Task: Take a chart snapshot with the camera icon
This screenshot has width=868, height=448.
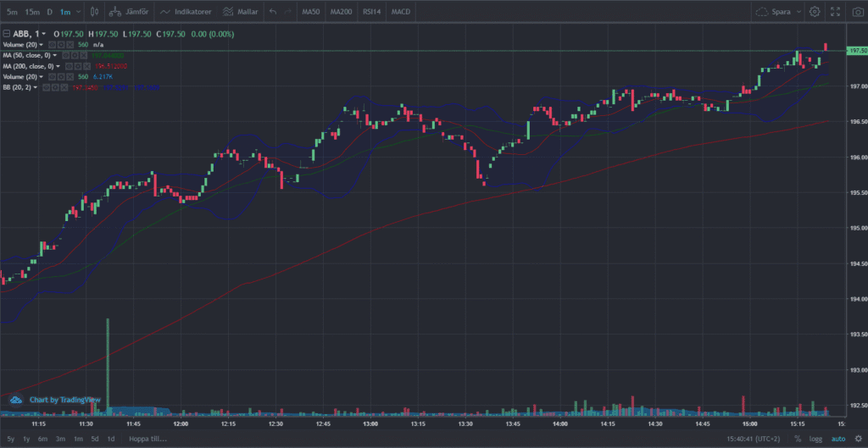Action: point(856,12)
